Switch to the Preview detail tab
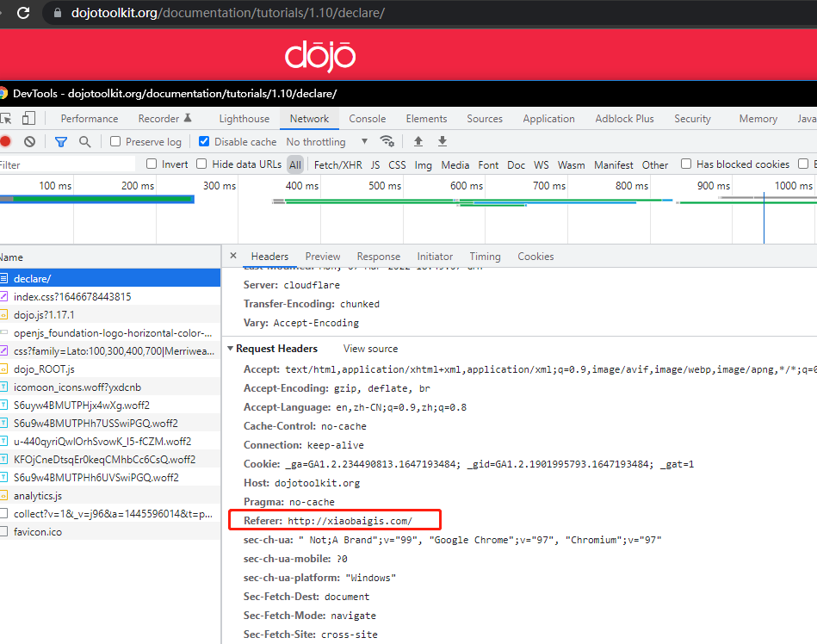Viewport: 817px width, 644px height. (323, 257)
